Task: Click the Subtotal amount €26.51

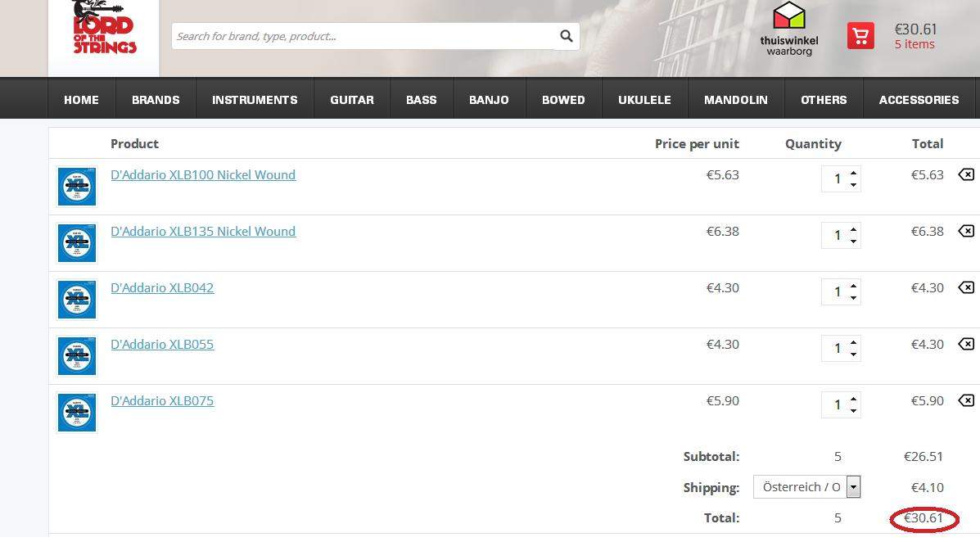Action: click(x=924, y=456)
